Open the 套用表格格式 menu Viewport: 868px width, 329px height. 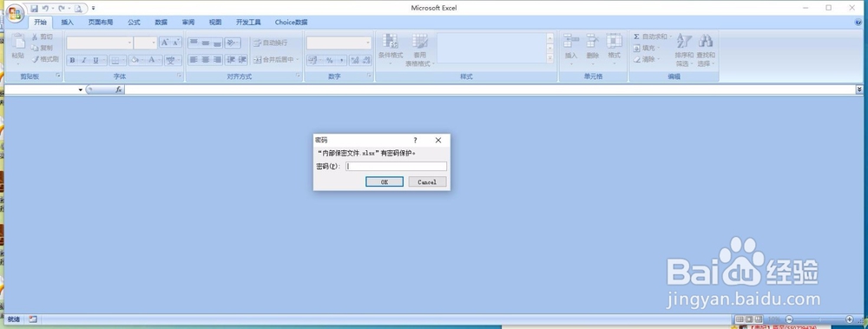(419, 49)
